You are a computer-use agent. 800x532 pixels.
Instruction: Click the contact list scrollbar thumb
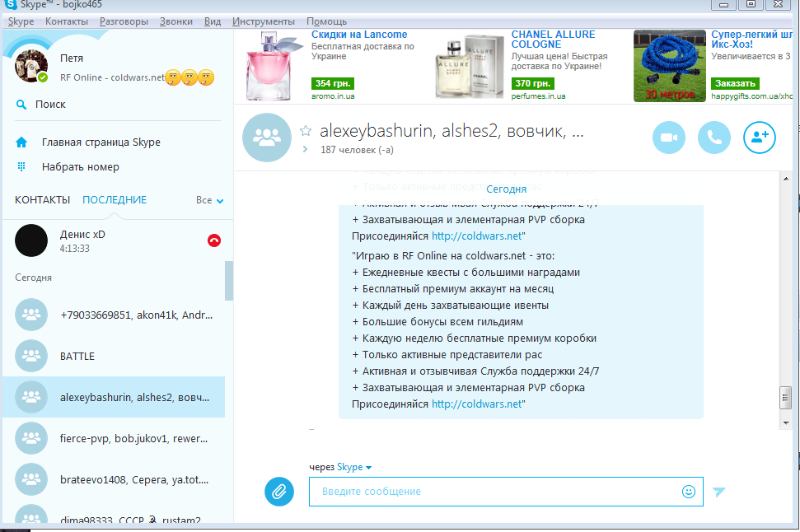[x=229, y=281]
